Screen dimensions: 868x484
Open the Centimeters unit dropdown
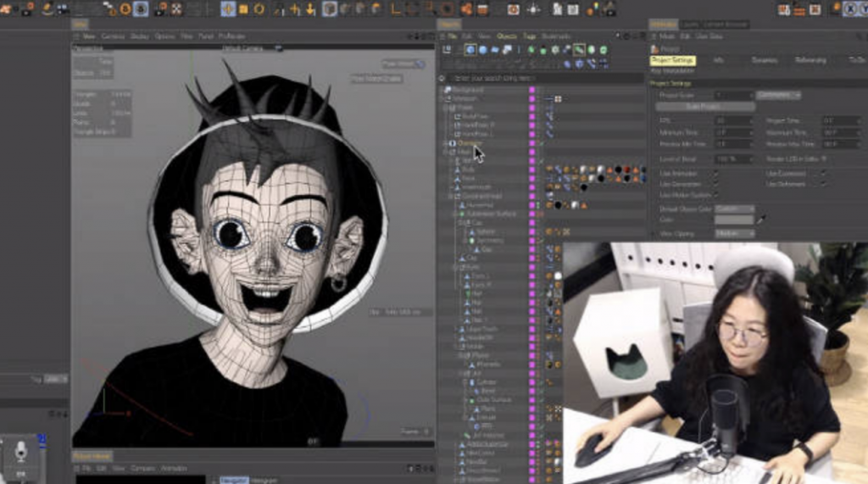(x=778, y=95)
